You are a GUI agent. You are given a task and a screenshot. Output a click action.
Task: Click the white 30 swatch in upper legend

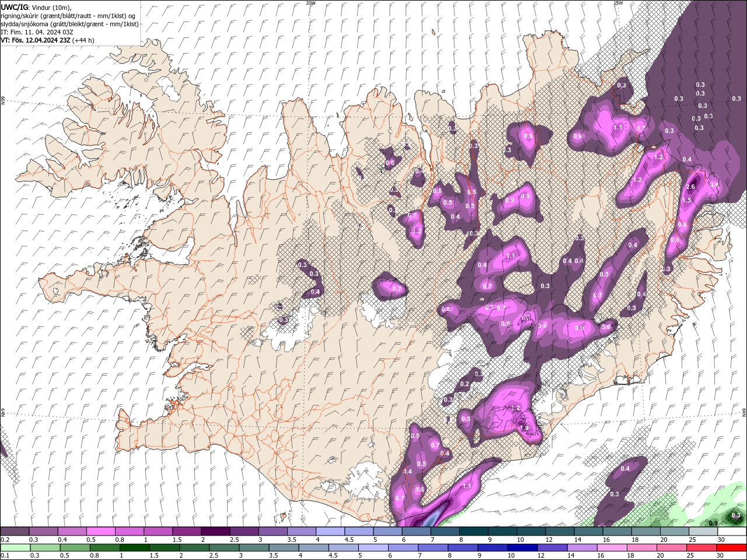pyautogui.click(x=731, y=531)
